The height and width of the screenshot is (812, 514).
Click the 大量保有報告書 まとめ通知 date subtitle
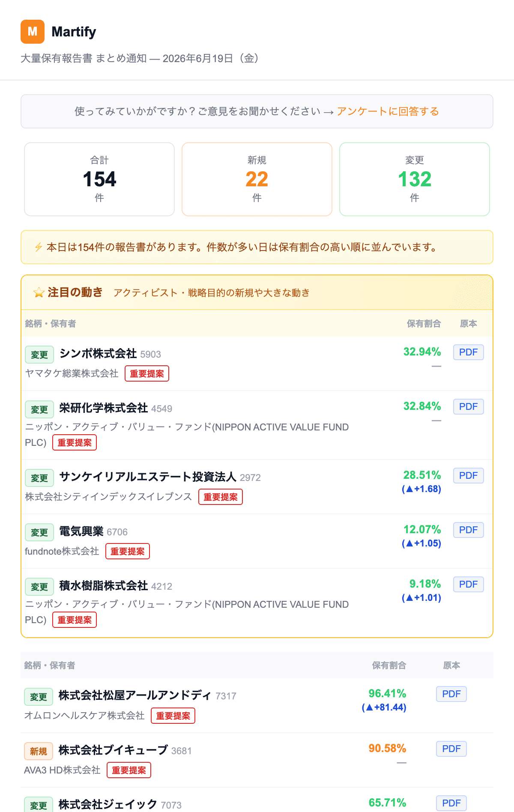click(140, 58)
